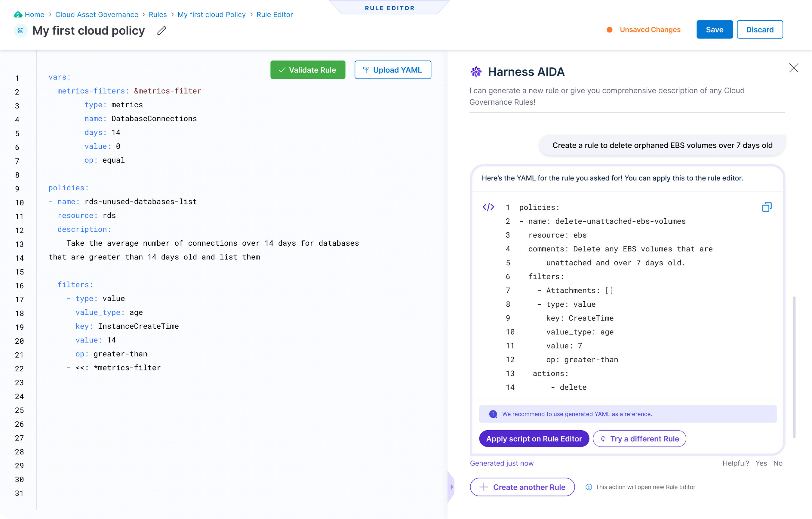Discard unsaved changes
The width and height of the screenshot is (812, 519).
(x=759, y=29)
